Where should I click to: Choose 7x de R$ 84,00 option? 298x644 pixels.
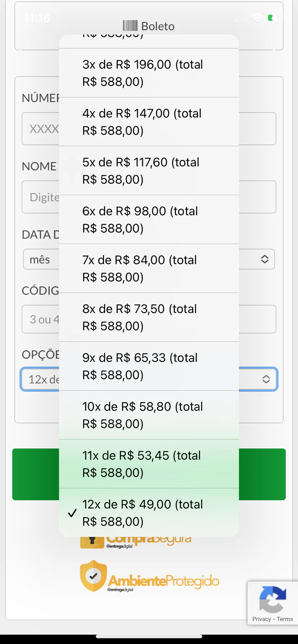click(149, 268)
